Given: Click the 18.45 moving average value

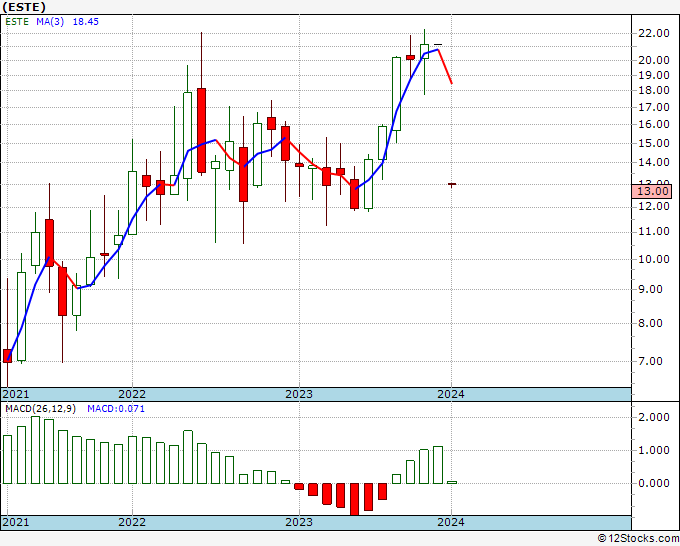Looking at the screenshot, I should coord(85,22).
